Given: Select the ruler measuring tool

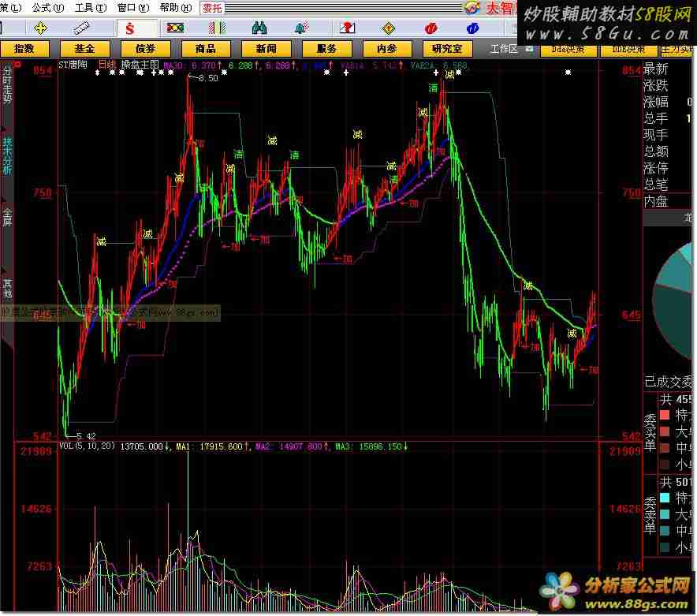Looking at the screenshot, I should pyautogui.click(x=82, y=29).
